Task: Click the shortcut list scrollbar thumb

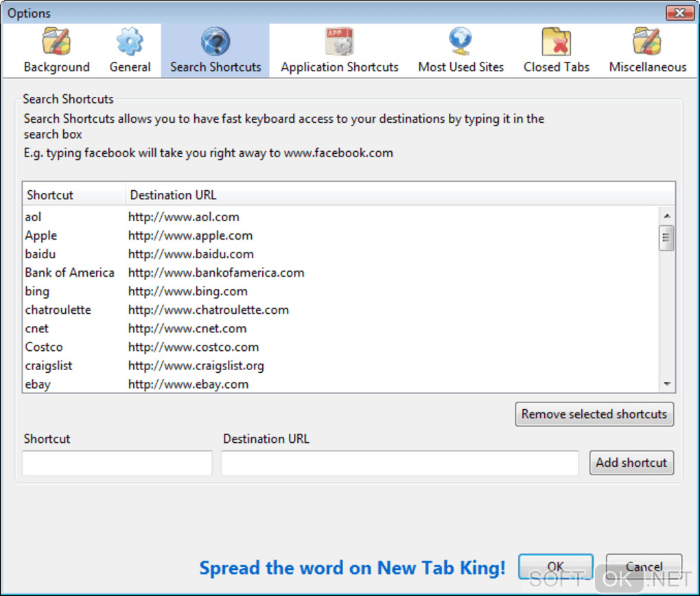Action: [666, 238]
